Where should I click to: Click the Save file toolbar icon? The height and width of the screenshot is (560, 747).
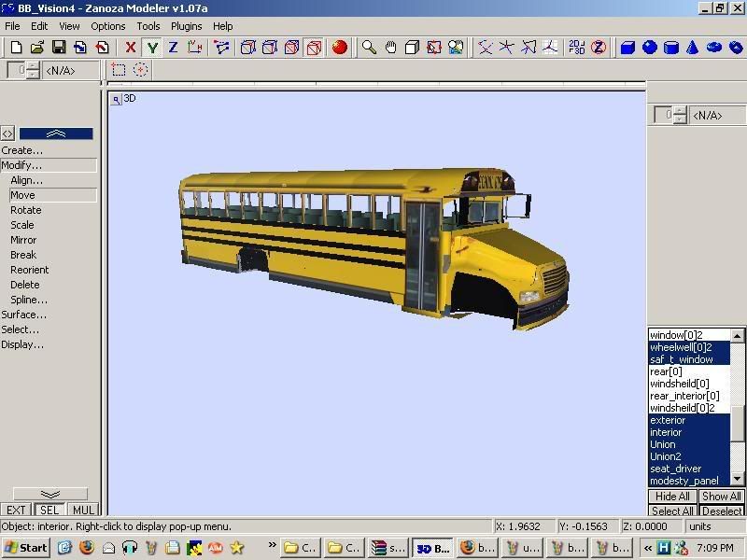click(x=59, y=47)
